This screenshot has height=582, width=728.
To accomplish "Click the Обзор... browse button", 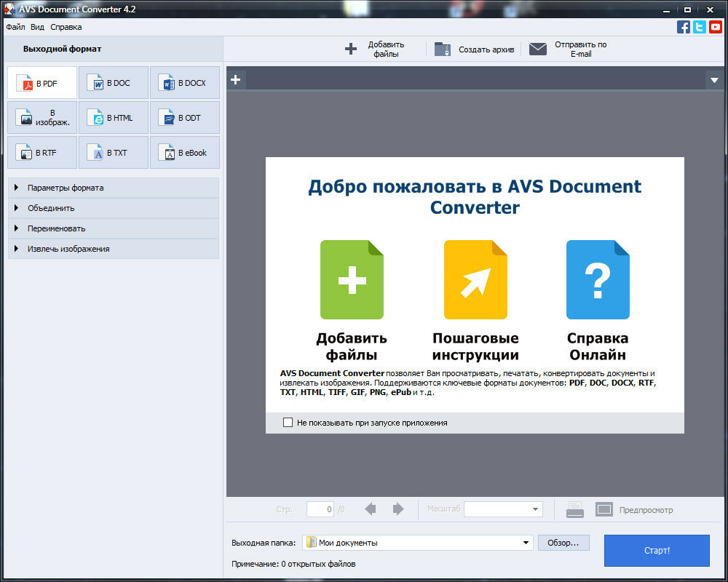I will coord(563,543).
